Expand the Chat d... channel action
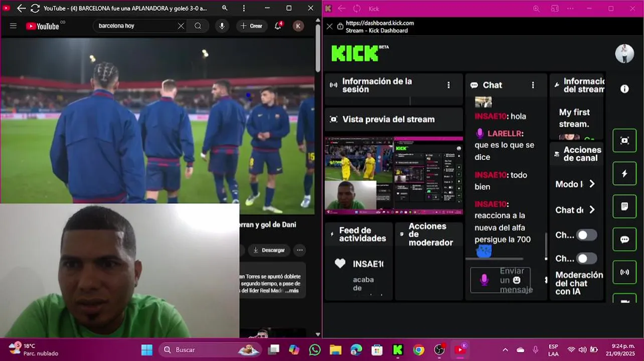 click(592, 210)
